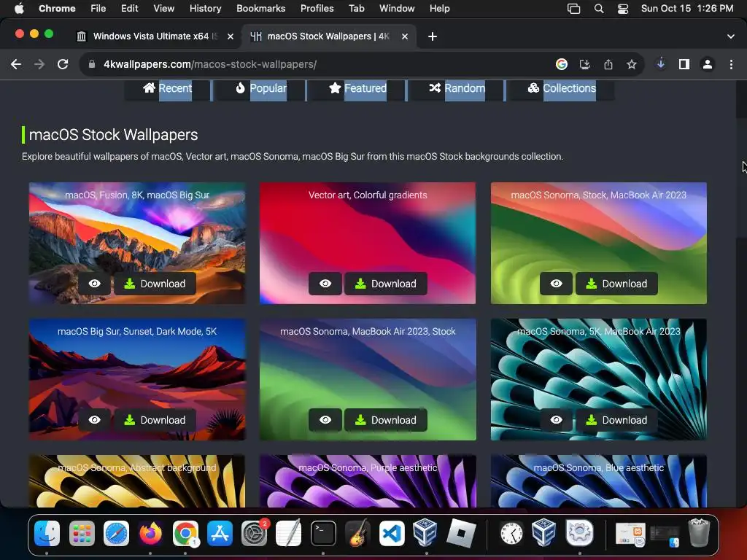This screenshot has width=747, height=560.
Task: Reload the 4kwallpapers page
Action: (63, 64)
